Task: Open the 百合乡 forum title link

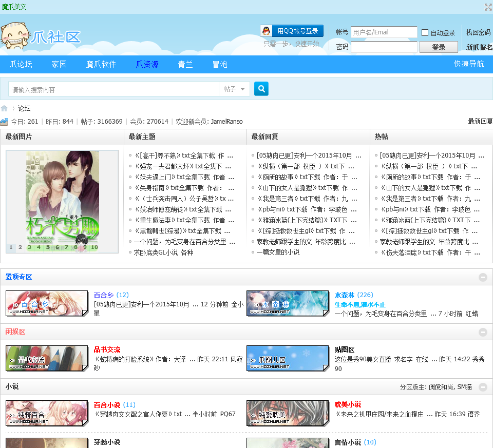Action: point(103,295)
